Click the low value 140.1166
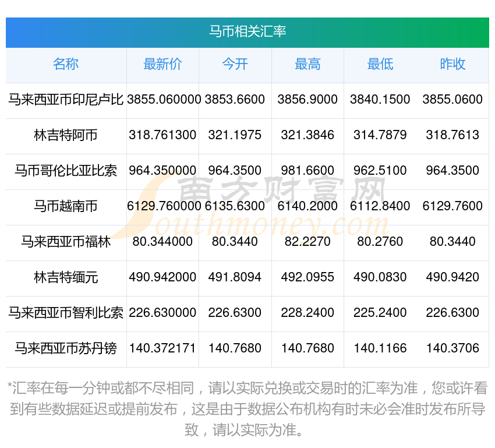 [x=380, y=348]
